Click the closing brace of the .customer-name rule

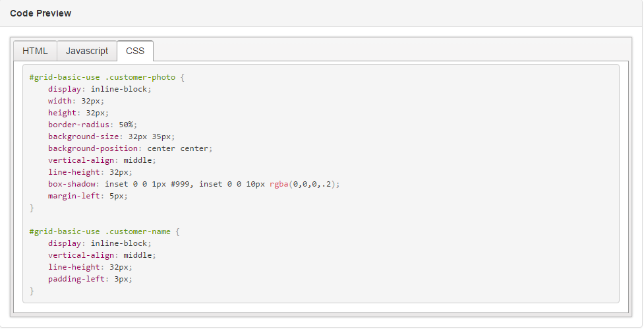tap(32, 291)
